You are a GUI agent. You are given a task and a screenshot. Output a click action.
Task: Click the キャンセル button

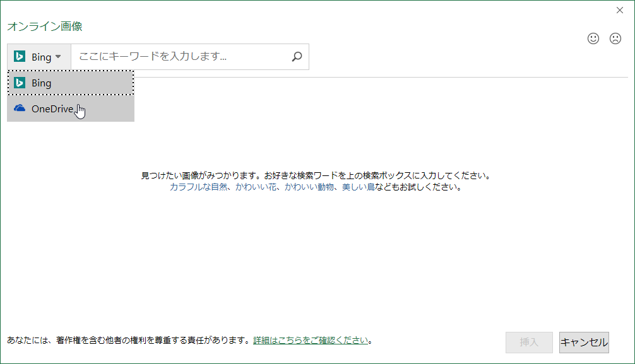pyautogui.click(x=584, y=343)
